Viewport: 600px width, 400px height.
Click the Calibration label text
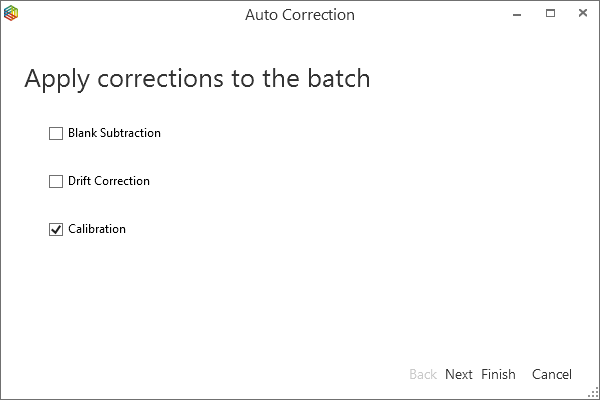tap(97, 229)
